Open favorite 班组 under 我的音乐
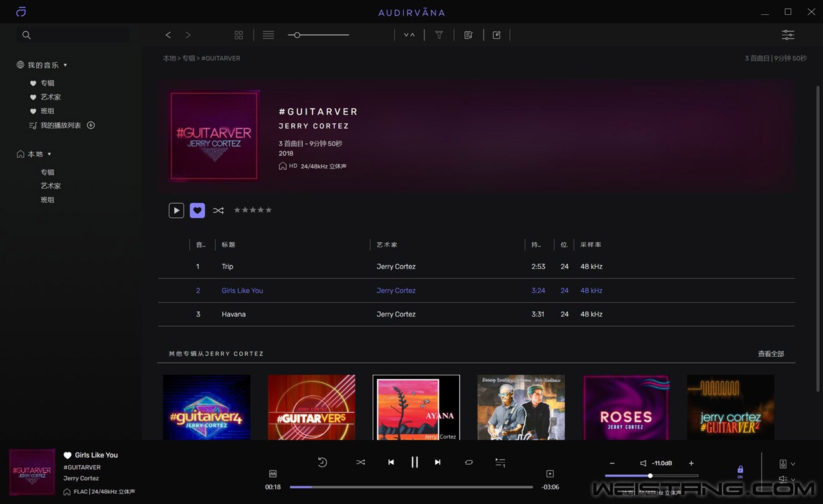 click(x=48, y=111)
